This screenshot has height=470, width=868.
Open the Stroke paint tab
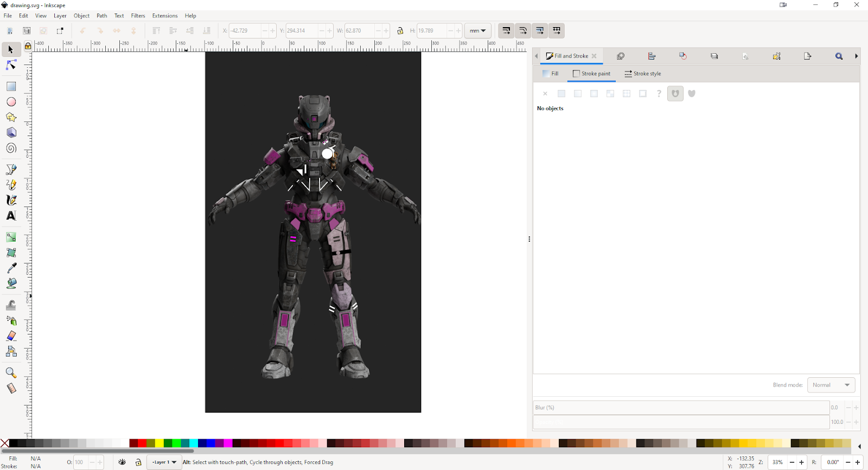591,74
